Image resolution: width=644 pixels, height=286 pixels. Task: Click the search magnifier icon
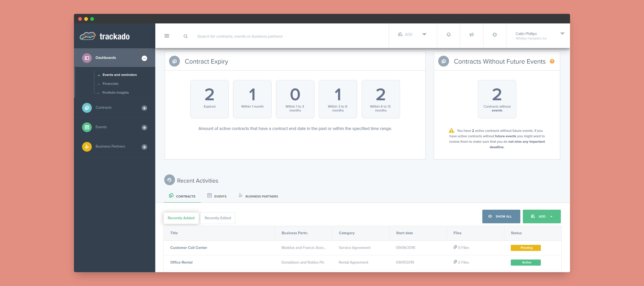[185, 36]
